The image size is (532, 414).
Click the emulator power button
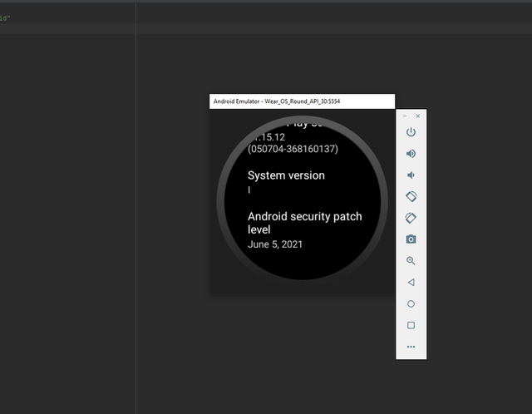411,132
